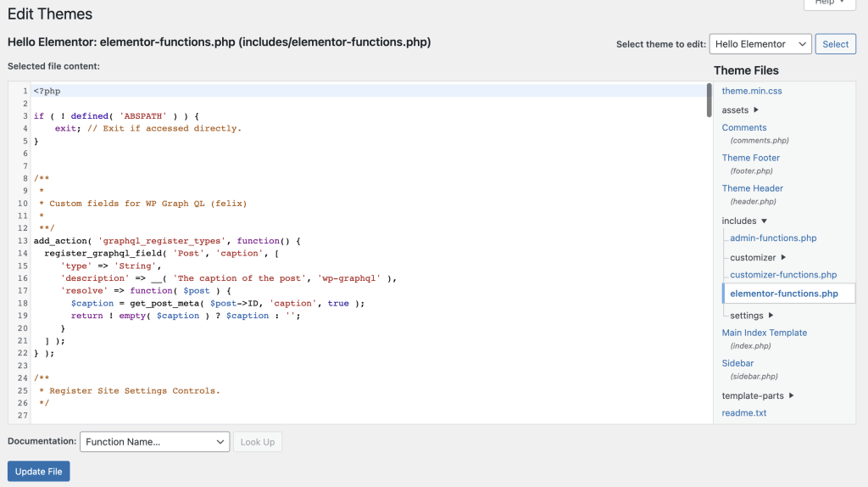Click the Look Up button
The image size is (868, 487).
(x=258, y=441)
